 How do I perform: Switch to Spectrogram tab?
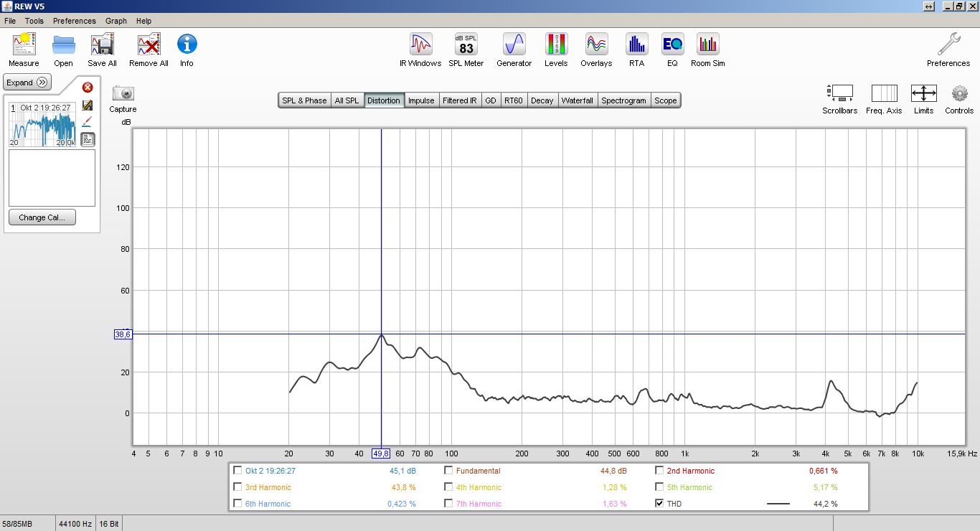[624, 100]
